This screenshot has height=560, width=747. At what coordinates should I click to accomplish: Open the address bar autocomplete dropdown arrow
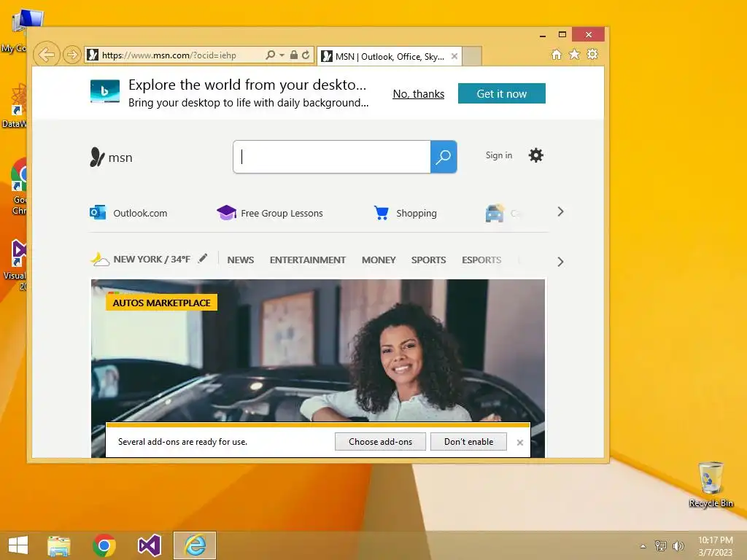282,55
